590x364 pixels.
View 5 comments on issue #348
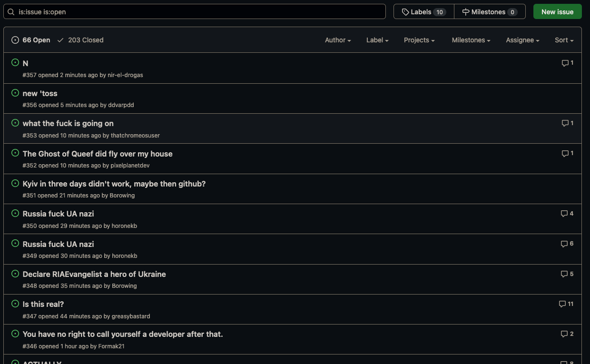567,274
